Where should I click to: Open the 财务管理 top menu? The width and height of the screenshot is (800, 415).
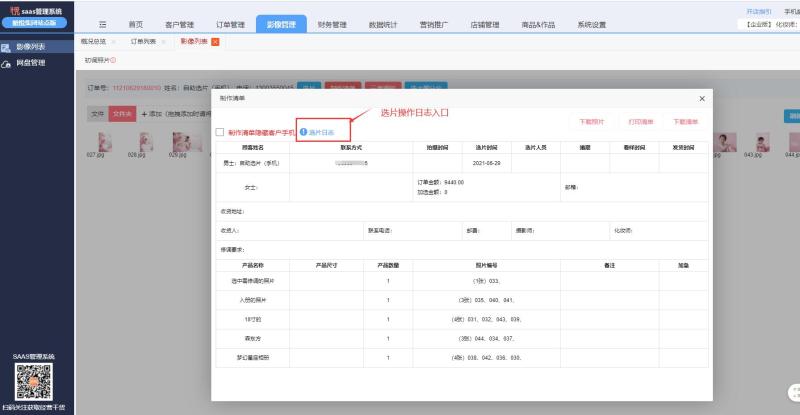pyautogui.click(x=332, y=25)
